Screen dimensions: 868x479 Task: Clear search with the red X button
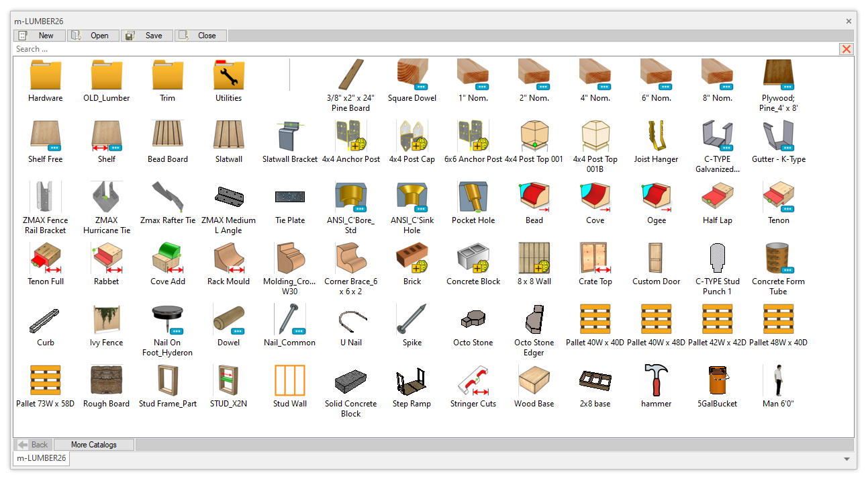[846, 49]
